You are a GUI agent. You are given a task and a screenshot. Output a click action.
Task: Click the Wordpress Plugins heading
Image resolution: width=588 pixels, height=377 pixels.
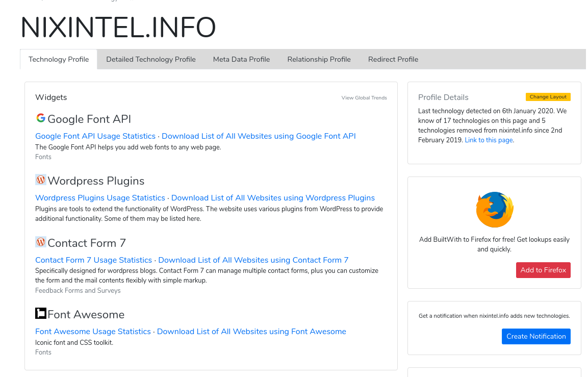(96, 181)
